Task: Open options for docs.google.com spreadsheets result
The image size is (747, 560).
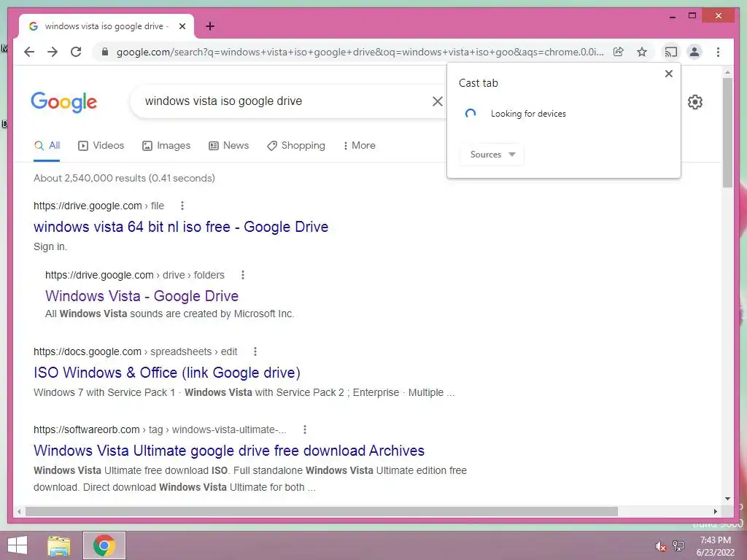Action: [255, 351]
